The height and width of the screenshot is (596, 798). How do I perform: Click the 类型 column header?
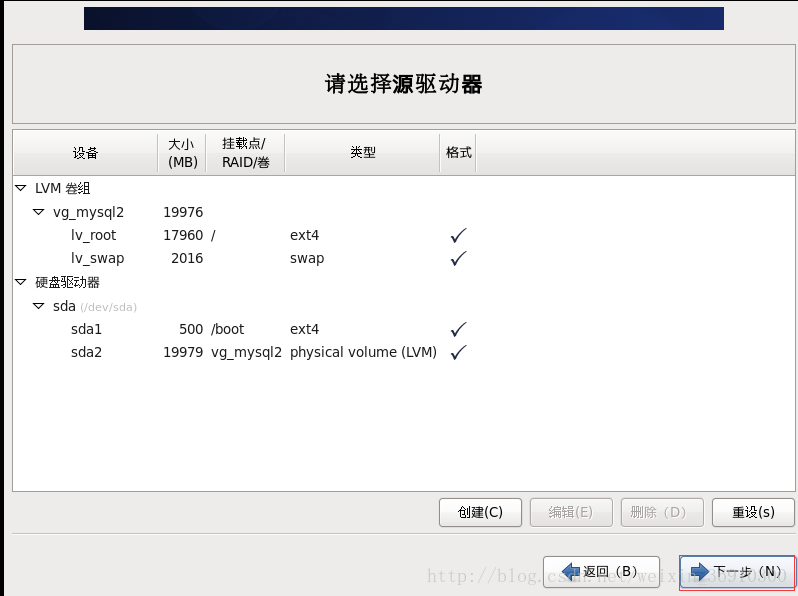362,153
